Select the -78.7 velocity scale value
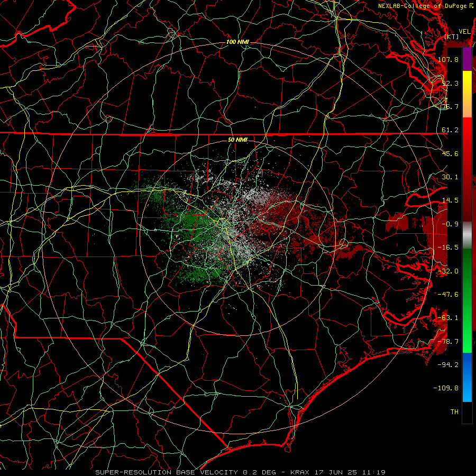This screenshot has width=476, height=476. [x=448, y=342]
